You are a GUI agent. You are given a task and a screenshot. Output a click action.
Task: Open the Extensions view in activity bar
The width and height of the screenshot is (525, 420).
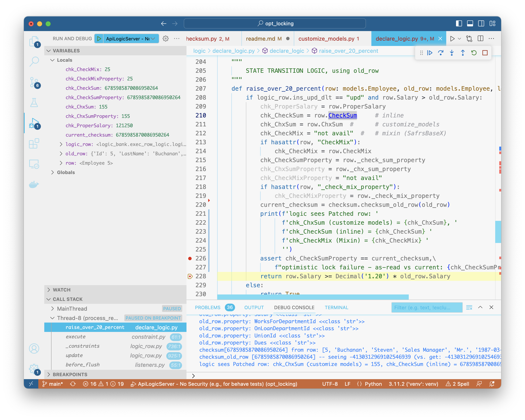(x=34, y=144)
